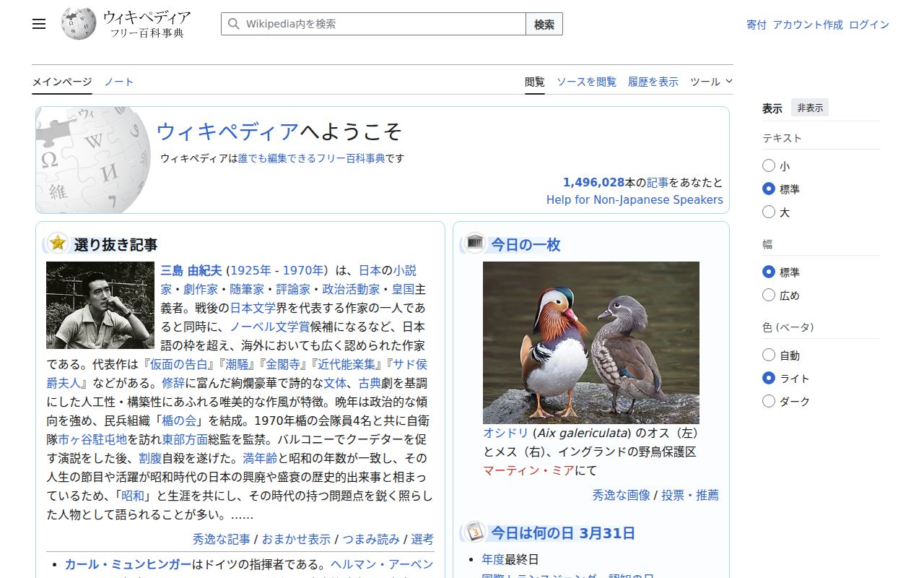The image size is (924, 578).
Task: Click the Wikipedia globe logo in header
Action: click(79, 24)
